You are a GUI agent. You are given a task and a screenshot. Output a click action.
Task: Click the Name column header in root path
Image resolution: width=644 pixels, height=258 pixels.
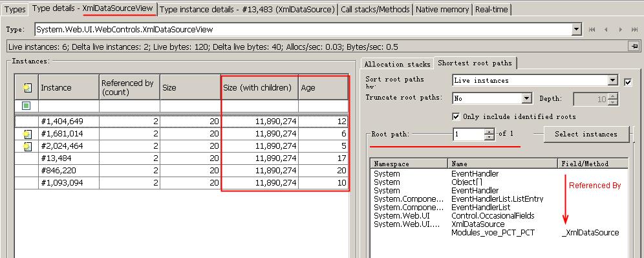(502, 164)
